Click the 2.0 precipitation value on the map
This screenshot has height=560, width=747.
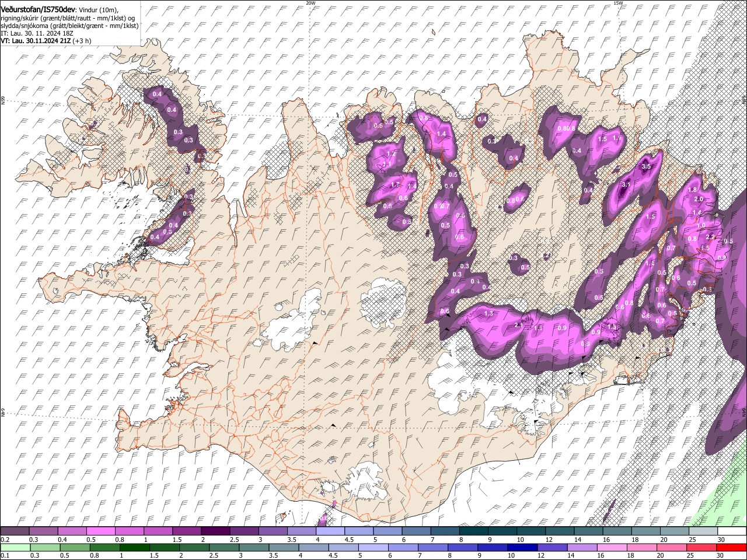698,199
